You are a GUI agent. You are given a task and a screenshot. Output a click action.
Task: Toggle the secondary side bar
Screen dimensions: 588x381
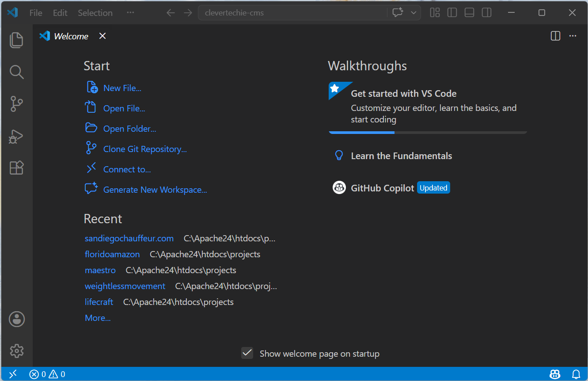point(486,12)
